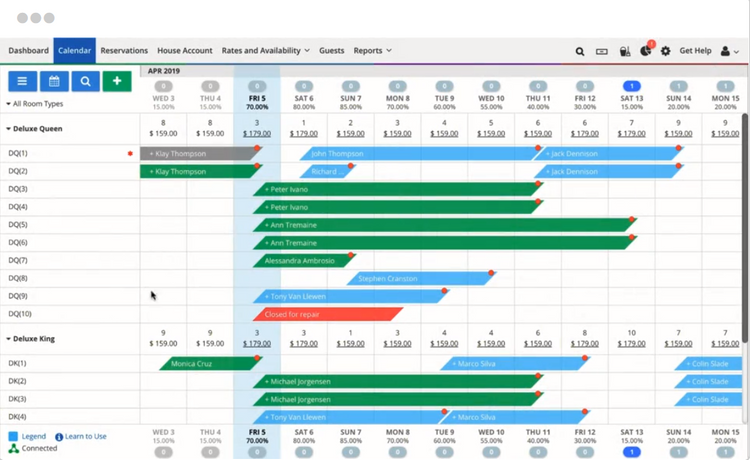Click the count badge above WED 3
750x460 pixels.
point(163,86)
